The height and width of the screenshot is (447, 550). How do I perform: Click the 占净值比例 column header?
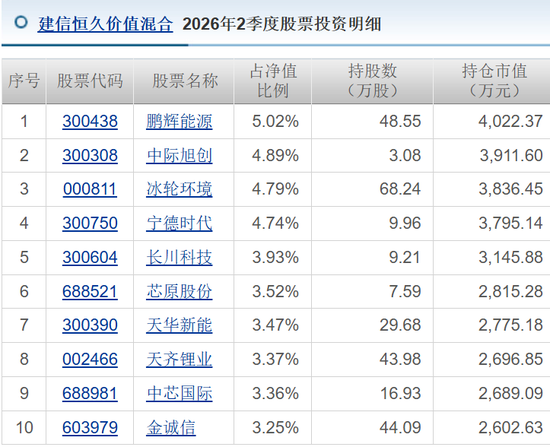(273, 81)
